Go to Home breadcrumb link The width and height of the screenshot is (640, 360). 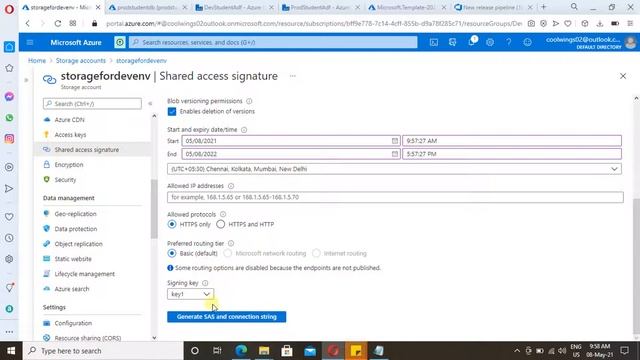click(37, 61)
